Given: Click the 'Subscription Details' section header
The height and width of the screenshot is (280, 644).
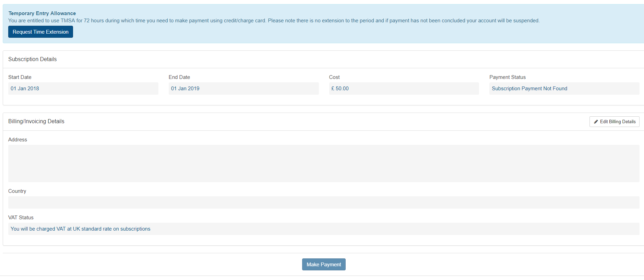Looking at the screenshot, I should pyautogui.click(x=33, y=59).
